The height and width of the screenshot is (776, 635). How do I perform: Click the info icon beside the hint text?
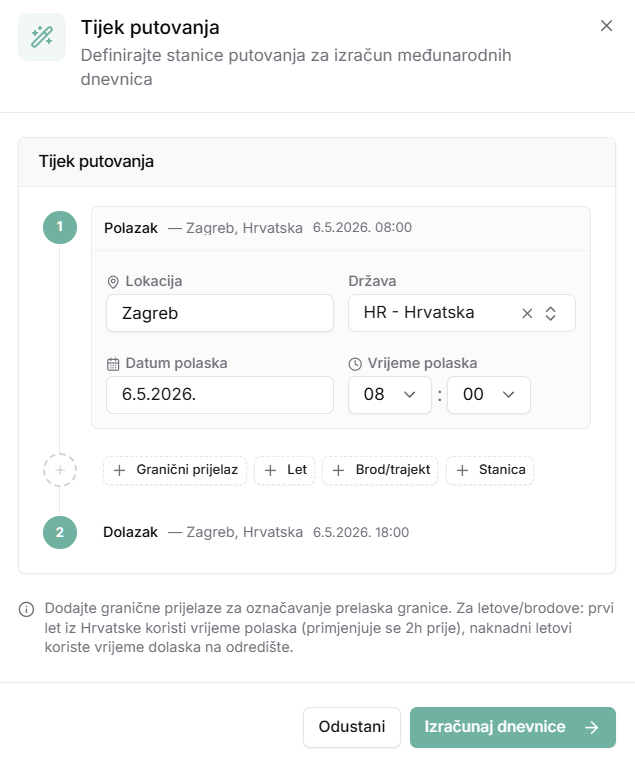click(x=26, y=609)
